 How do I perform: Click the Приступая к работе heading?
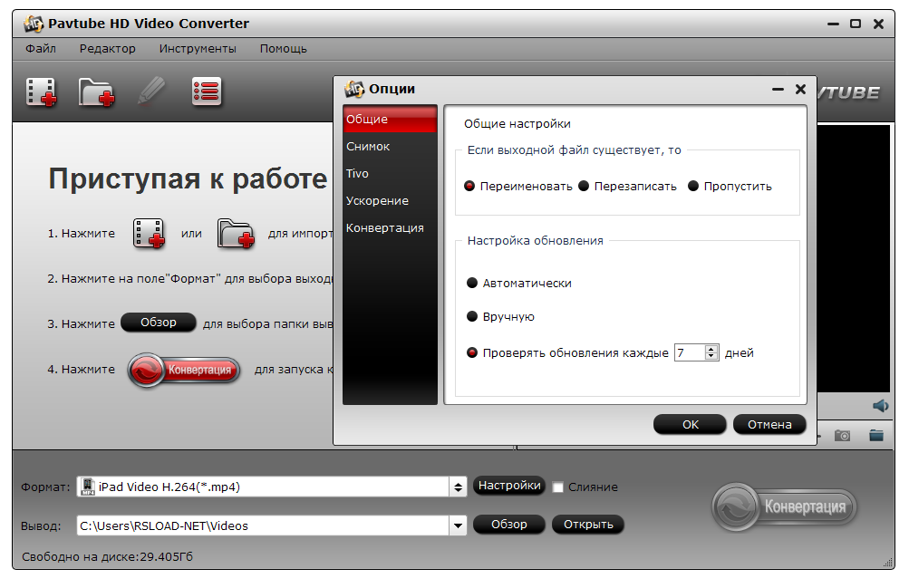click(x=188, y=179)
